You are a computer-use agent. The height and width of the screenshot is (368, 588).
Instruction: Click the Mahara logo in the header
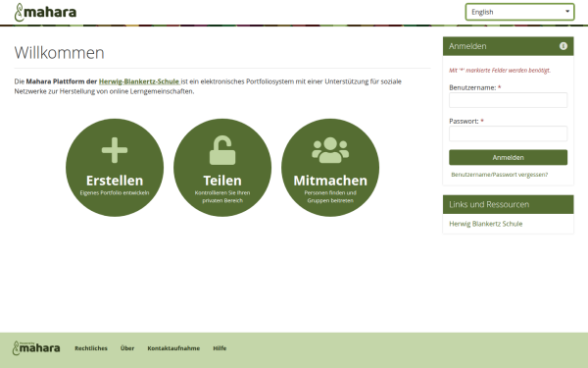45,12
